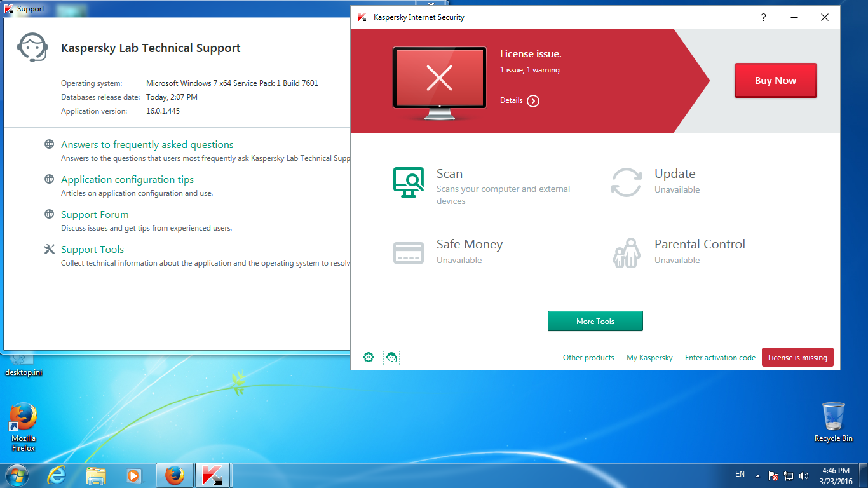Click the Update label
Image resolution: width=868 pixels, height=488 pixels.
[x=675, y=173]
